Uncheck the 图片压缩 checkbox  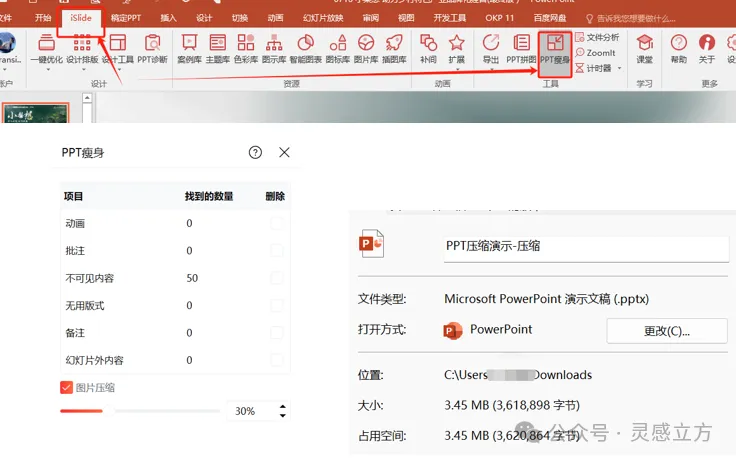[66, 387]
